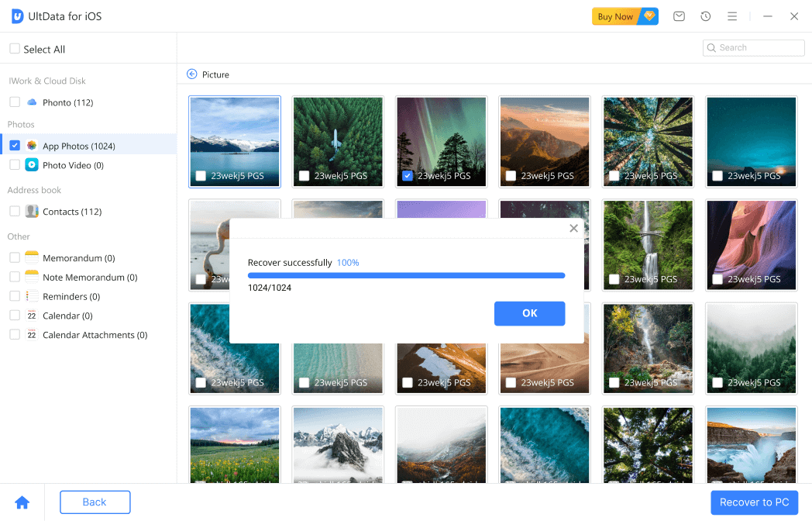
Task: Click the Calendar icon in the sidebar
Action: click(32, 316)
